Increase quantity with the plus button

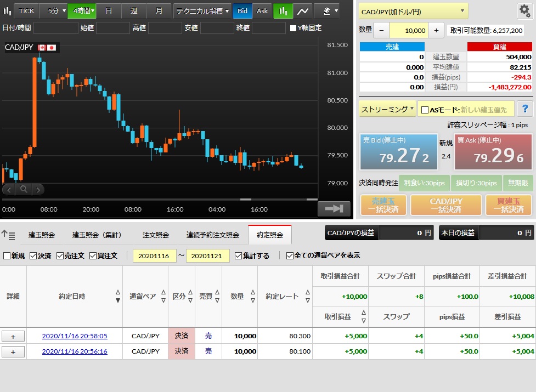click(436, 30)
